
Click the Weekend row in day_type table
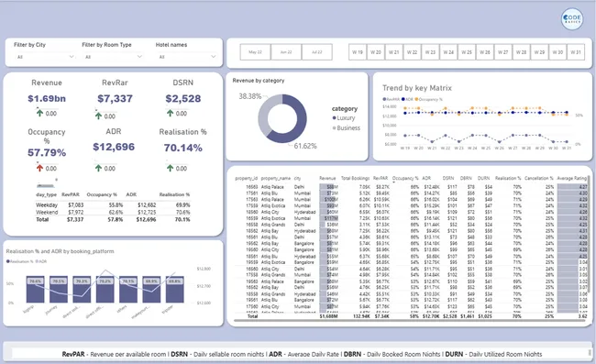click(113, 212)
